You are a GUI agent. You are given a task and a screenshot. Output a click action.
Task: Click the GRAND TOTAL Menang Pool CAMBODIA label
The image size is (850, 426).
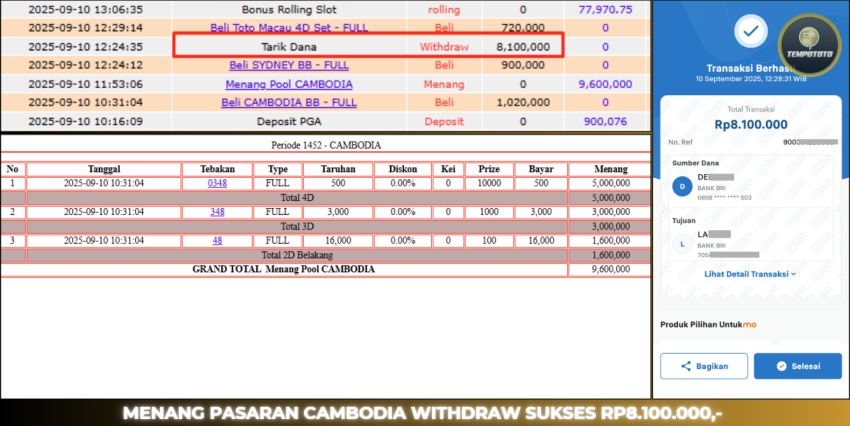[283, 269]
